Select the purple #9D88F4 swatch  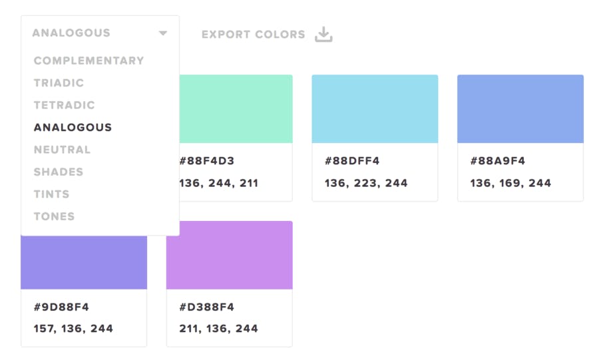point(84,262)
